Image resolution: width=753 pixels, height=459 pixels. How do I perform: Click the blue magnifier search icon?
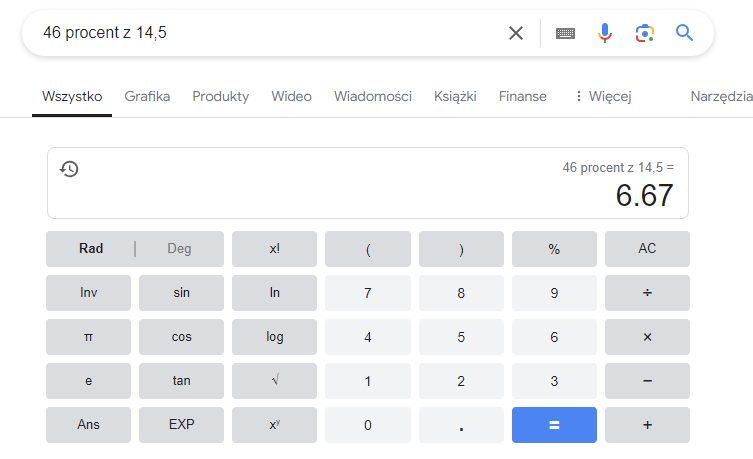tap(684, 33)
